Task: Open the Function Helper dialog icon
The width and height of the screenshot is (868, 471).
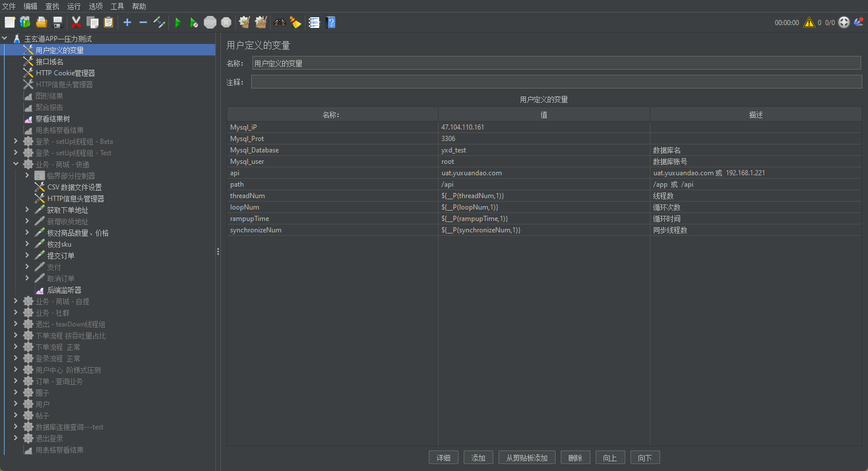Action: click(314, 22)
